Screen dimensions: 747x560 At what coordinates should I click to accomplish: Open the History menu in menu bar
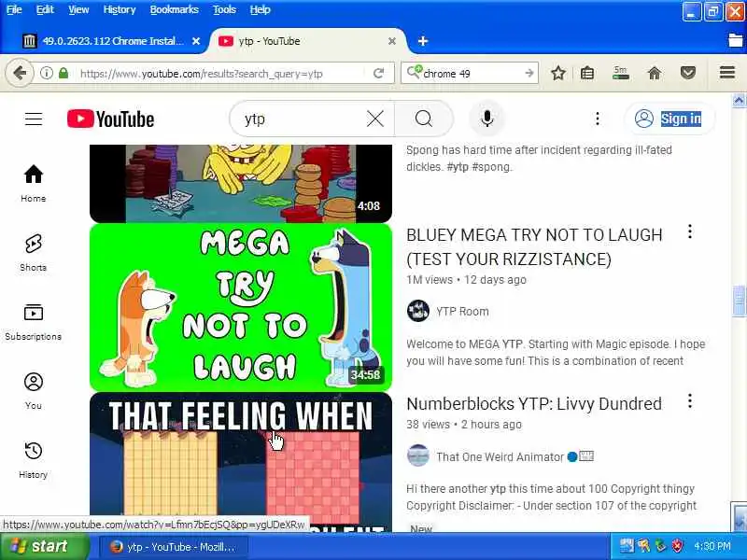coord(120,9)
